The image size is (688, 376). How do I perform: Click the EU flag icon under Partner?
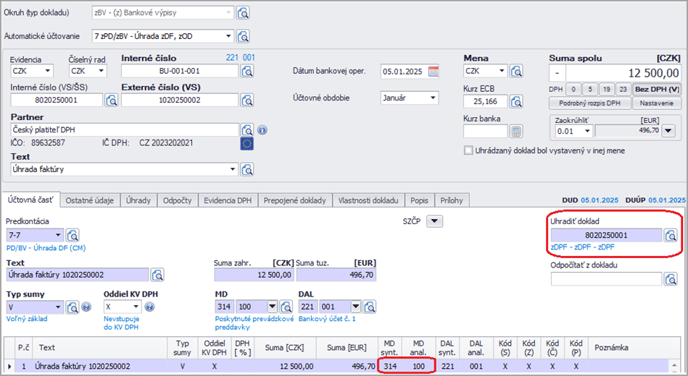pyautogui.click(x=247, y=143)
